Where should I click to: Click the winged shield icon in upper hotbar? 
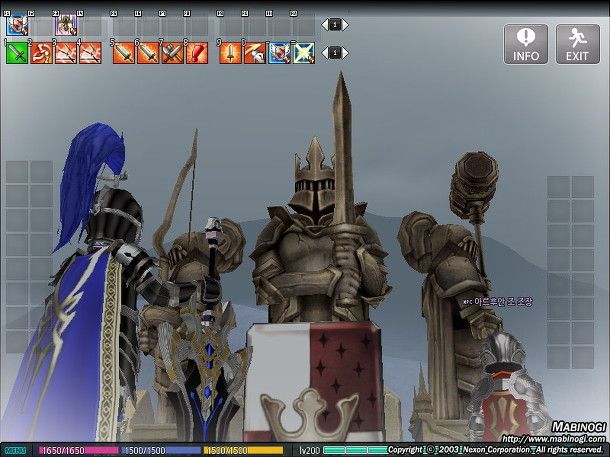(x=17, y=25)
